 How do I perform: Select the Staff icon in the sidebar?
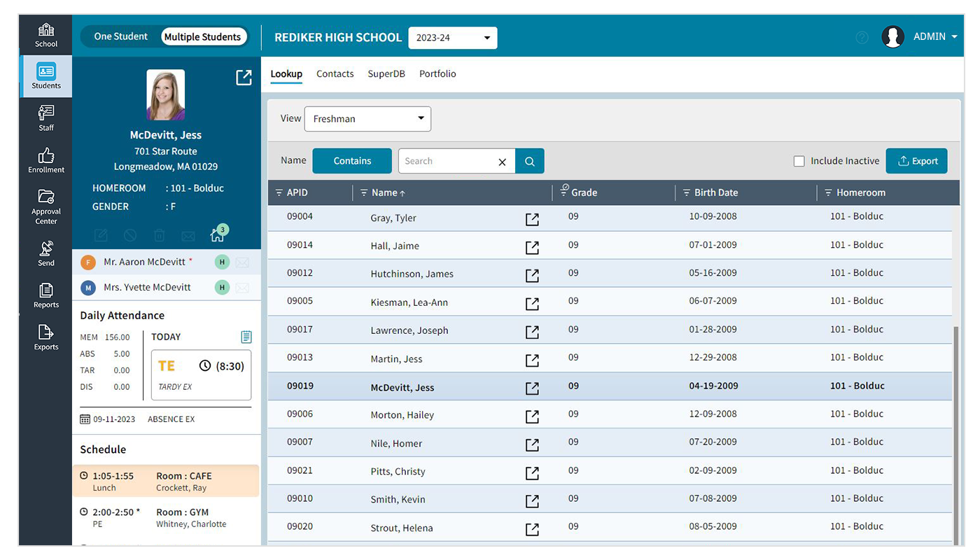click(45, 118)
